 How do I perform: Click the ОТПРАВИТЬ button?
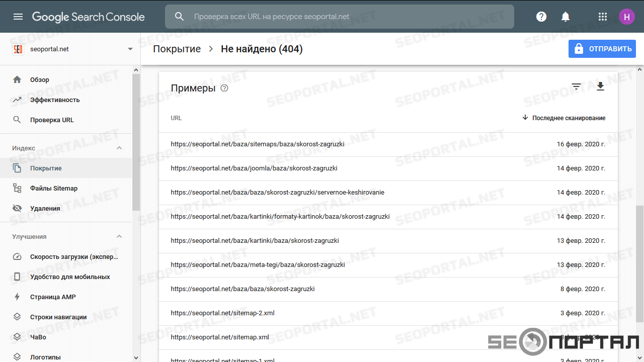tap(602, 49)
